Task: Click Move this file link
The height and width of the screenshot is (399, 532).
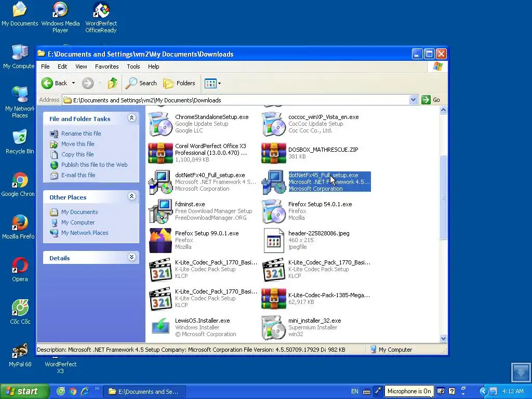Action: [x=78, y=144]
